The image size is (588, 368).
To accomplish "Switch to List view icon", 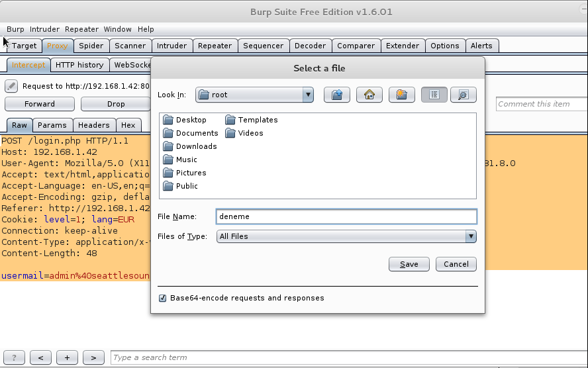I will [434, 95].
